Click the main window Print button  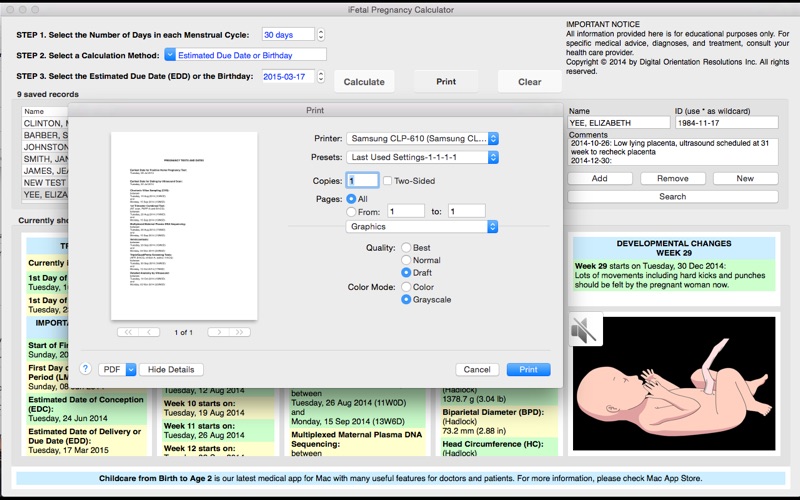click(x=446, y=82)
